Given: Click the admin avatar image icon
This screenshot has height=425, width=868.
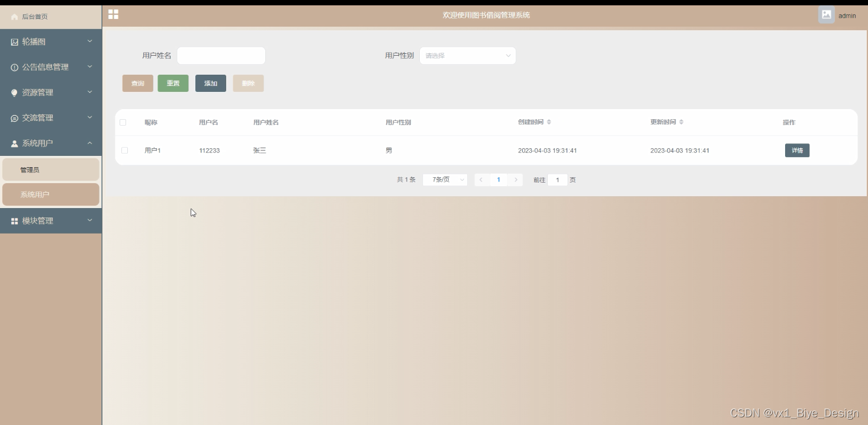Looking at the screenshot, I should click(827, 15).
